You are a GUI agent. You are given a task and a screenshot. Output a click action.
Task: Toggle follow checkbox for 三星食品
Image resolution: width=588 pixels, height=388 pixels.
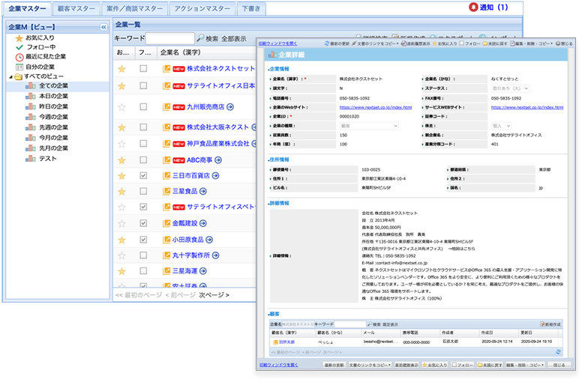pos(143,192)
